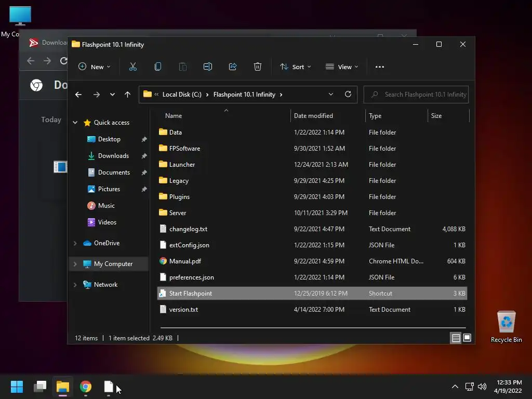Select the Recycle Bin desktop icon
The width and height of the screenshot is (532, 399).
506,327
